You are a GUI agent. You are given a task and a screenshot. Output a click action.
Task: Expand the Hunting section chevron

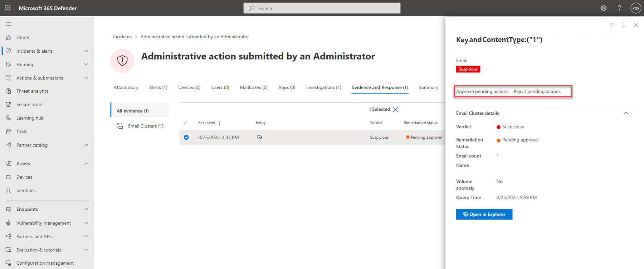[x=86, y=64]
